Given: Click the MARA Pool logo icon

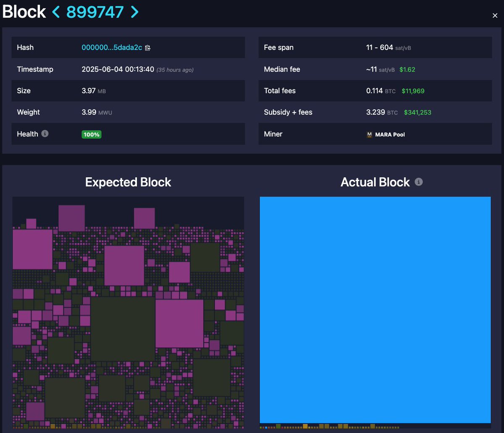Looking at the screenshot, I should pyautogui.click(x=369, y=134).
